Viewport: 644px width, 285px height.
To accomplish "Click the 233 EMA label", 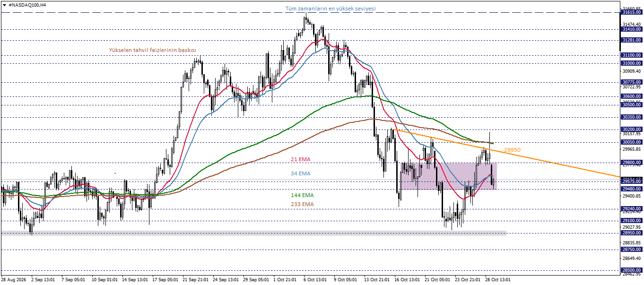I will (302, 204).
